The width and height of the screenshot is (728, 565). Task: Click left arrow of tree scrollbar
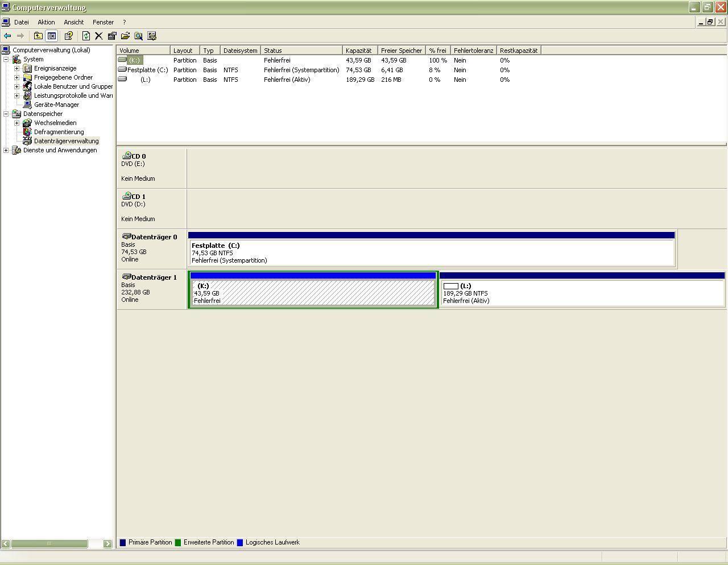coord(5,544)
